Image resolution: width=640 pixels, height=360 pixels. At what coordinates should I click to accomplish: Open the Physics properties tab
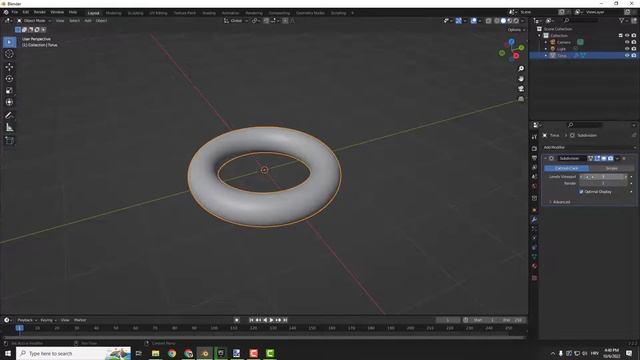pos(534,238)
